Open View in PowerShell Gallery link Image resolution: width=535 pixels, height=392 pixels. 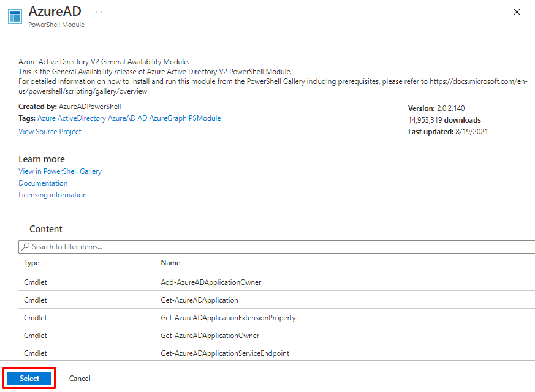pyautogui.click(x=60, y=171)
